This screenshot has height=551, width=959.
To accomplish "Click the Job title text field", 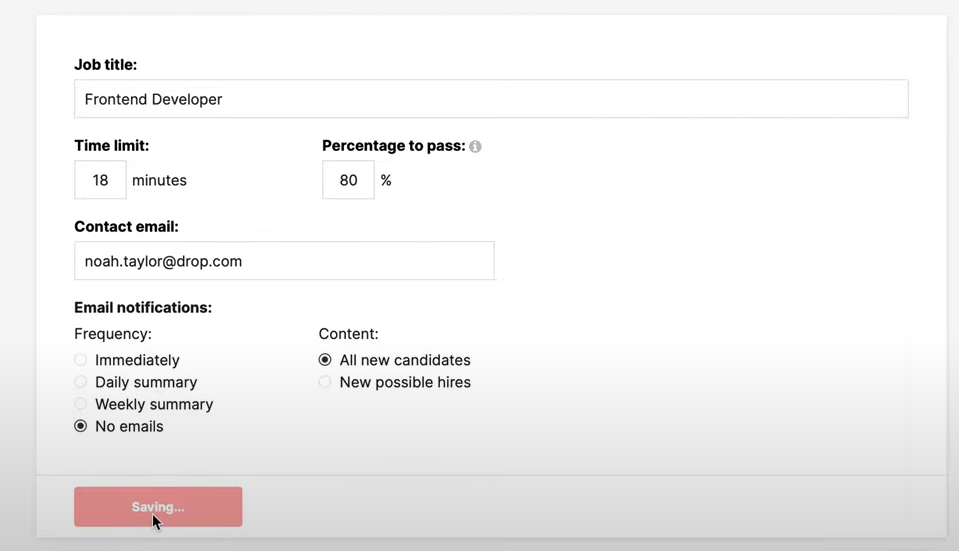I will (x=490, y=99).
